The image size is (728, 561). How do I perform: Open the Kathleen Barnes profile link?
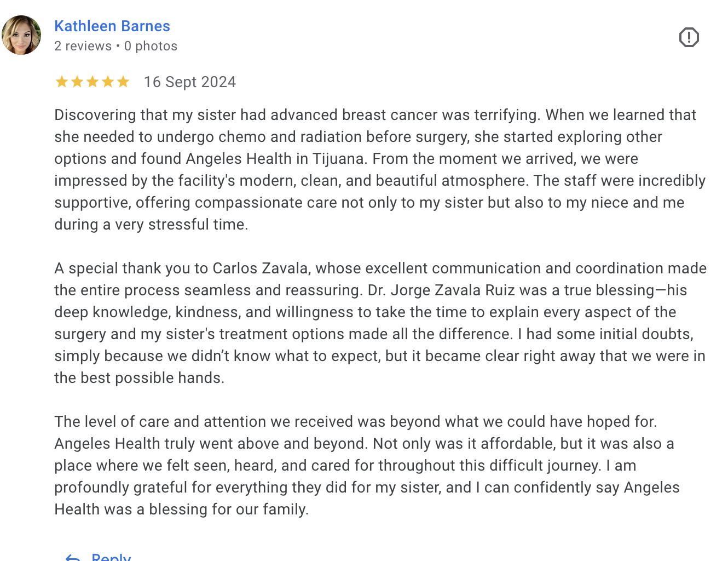[112, 26]
